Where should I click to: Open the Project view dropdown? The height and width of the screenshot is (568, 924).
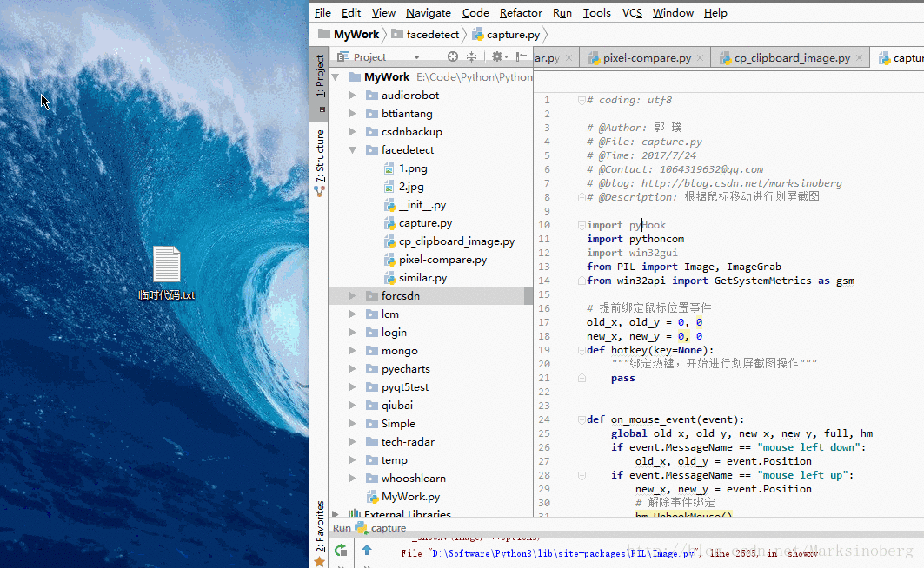pos(416,57)
